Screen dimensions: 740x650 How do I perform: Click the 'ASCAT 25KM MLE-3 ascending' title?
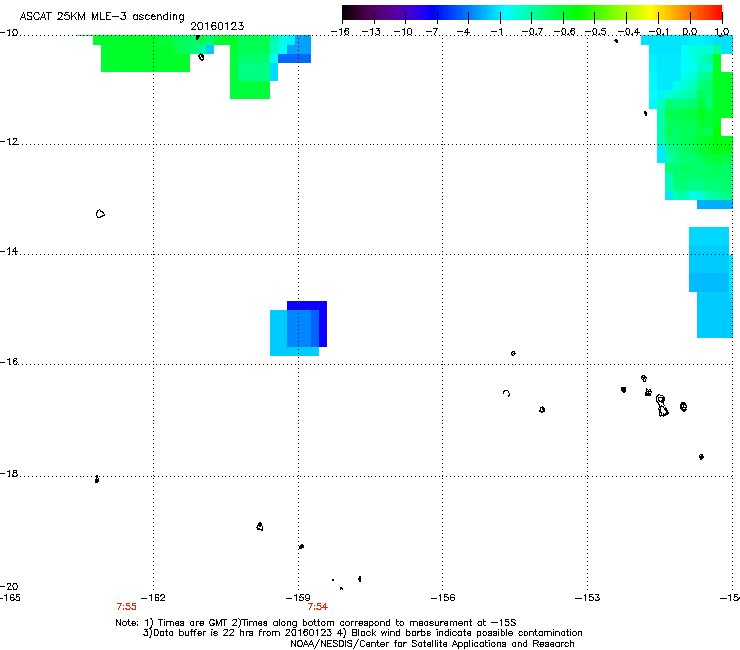pos(102,17)
